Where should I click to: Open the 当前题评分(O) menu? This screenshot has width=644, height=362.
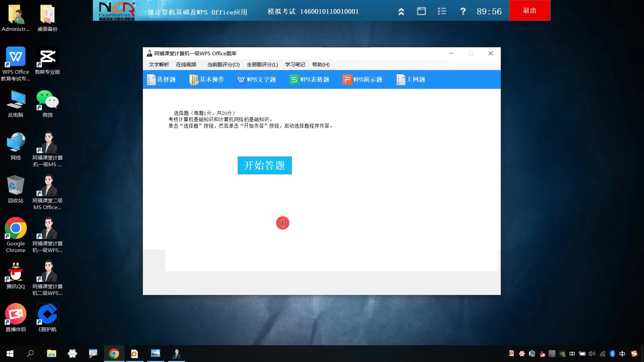point(223,65)
